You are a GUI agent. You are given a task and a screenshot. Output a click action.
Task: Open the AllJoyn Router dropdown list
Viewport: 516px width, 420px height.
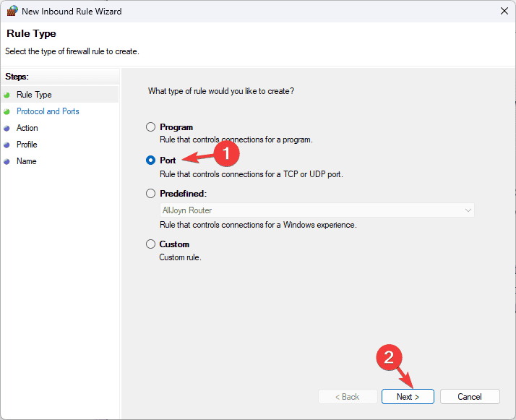[317, 210]
